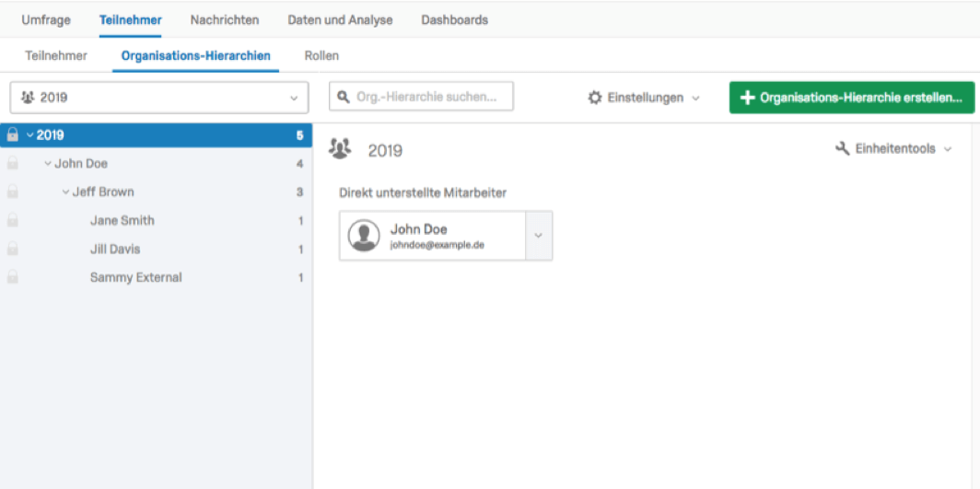The height and width of the screenshot is (489, 980).
Task: Select the Rollen sub-tab
Action: (321, 55)
